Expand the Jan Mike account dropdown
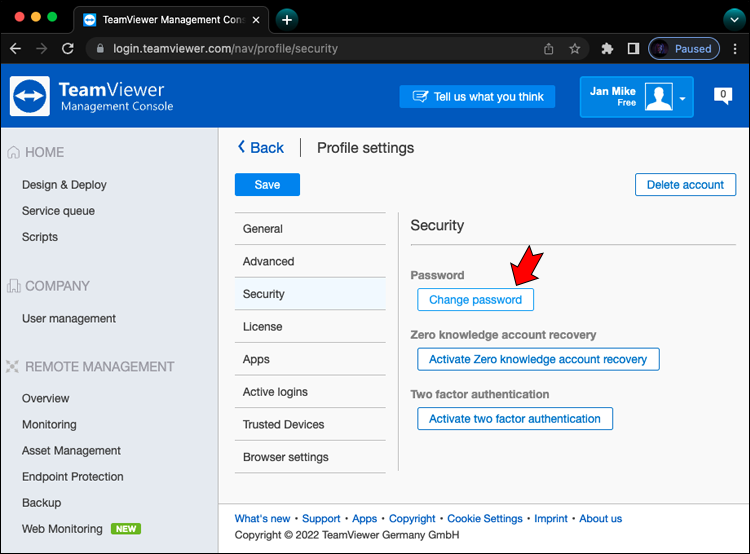750x554 pixels. (x=683, y=98)
